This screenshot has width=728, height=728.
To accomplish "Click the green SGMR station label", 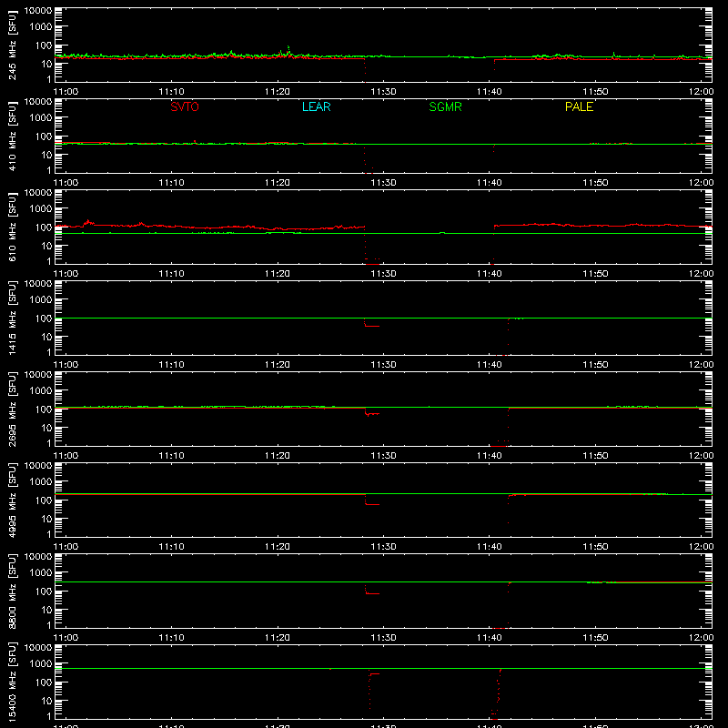I will coord(445,106).
